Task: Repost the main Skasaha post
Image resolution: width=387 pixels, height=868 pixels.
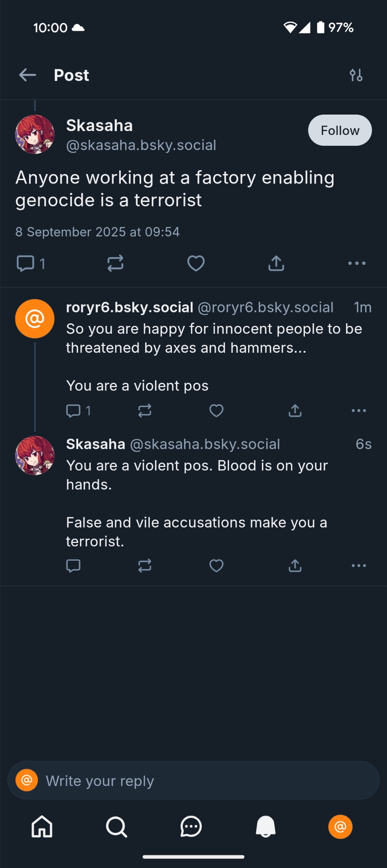Action: click(x=116, y=263)
